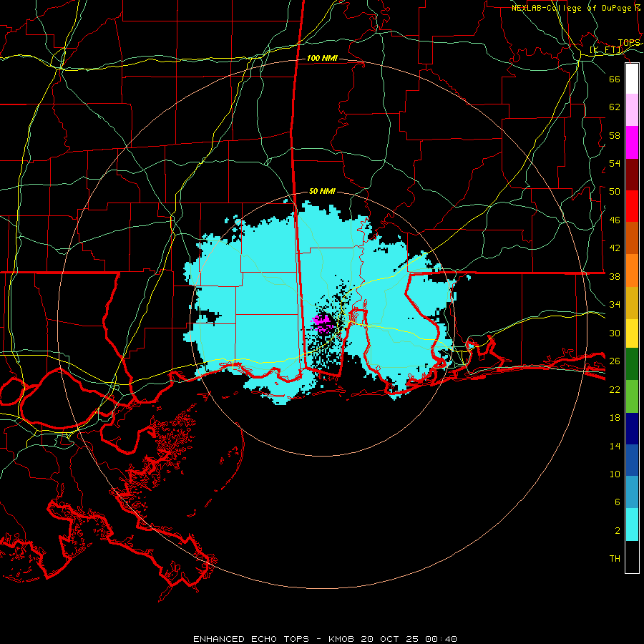
Task: Pick the dark red legend swatch below 54
Action: pos(632,175)
